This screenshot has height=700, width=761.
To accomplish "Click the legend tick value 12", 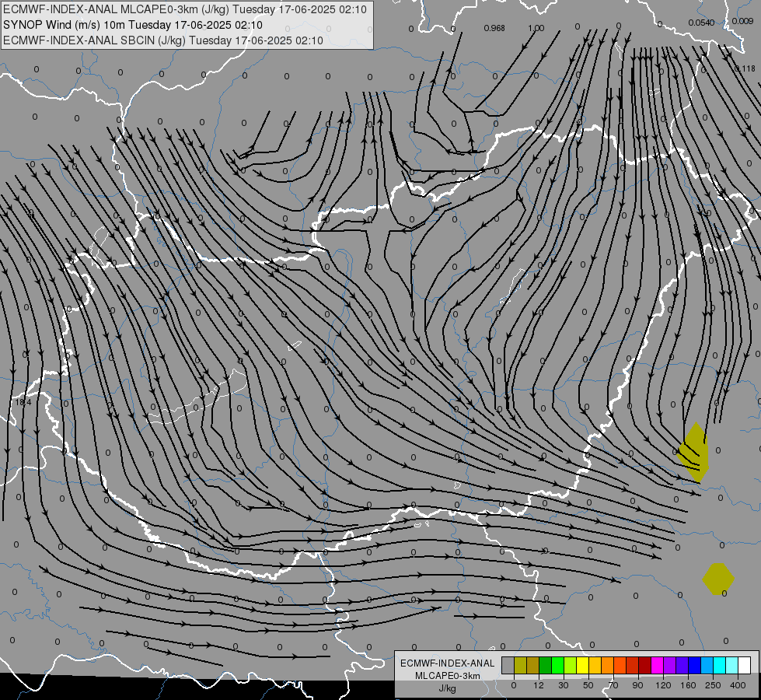I will tap(539, 685).
